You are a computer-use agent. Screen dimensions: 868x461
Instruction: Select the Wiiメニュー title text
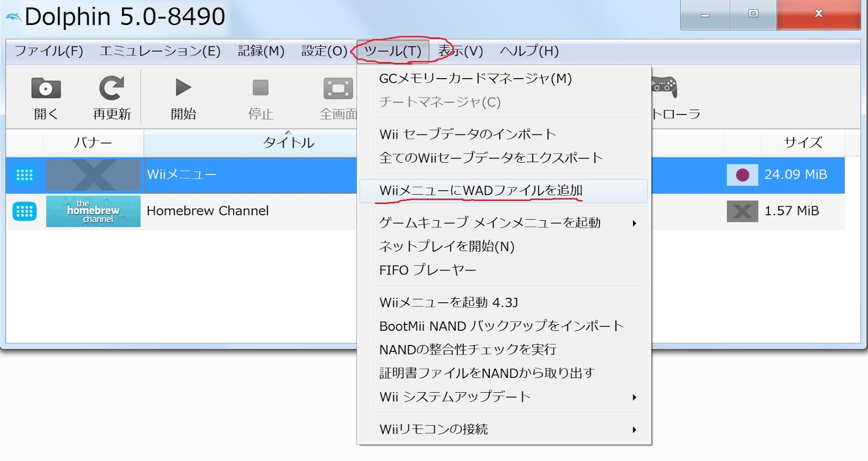(x=182, y=175)
